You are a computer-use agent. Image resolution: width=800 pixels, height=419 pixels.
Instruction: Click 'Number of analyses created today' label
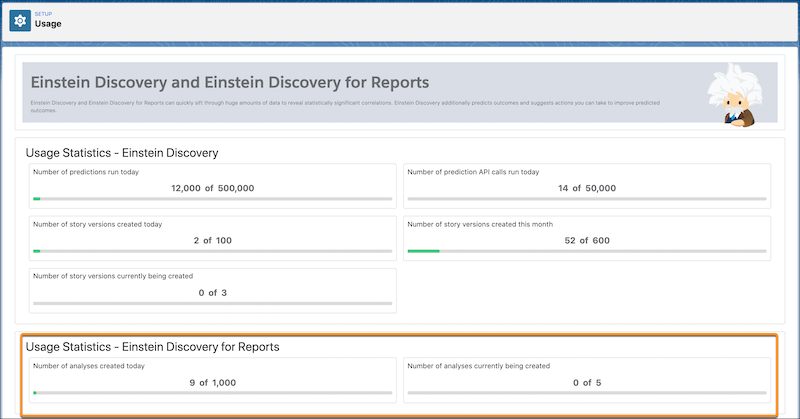click(x=89, y=366)
